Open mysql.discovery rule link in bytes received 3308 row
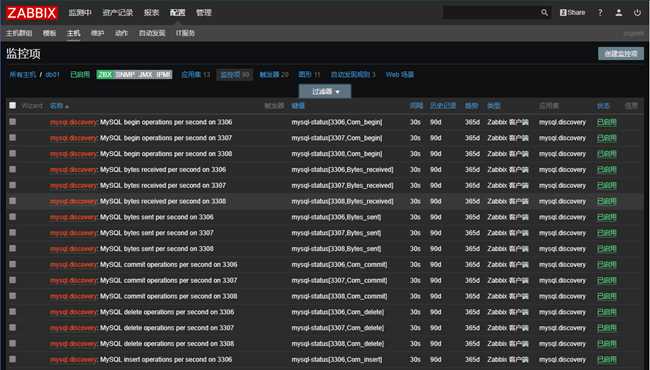Viewport: 650px width, 370px height. coord(73,201)
